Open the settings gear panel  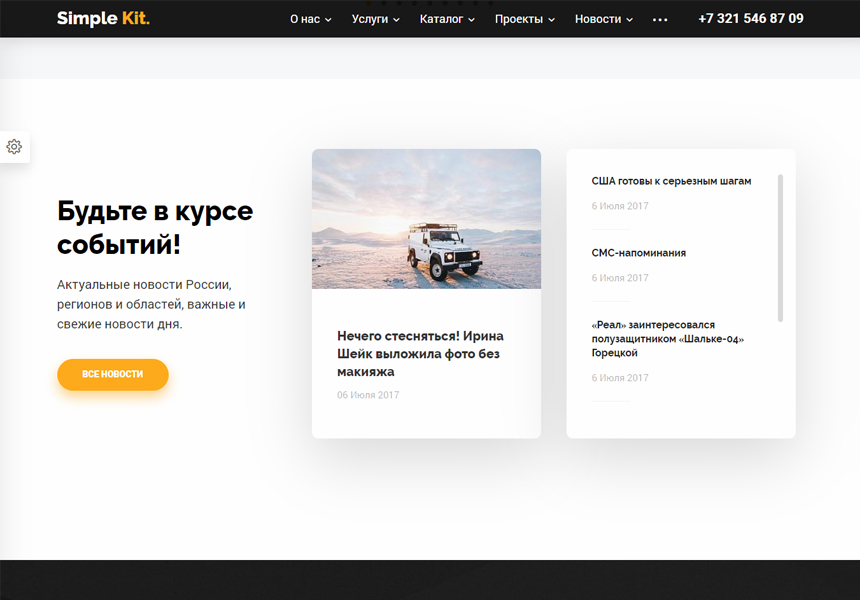[14, 146]
